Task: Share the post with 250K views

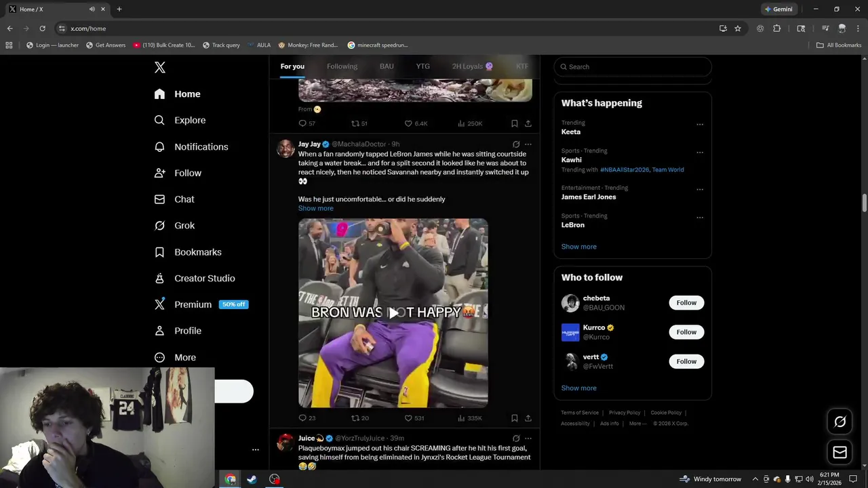Action: [x=528, y=123]
